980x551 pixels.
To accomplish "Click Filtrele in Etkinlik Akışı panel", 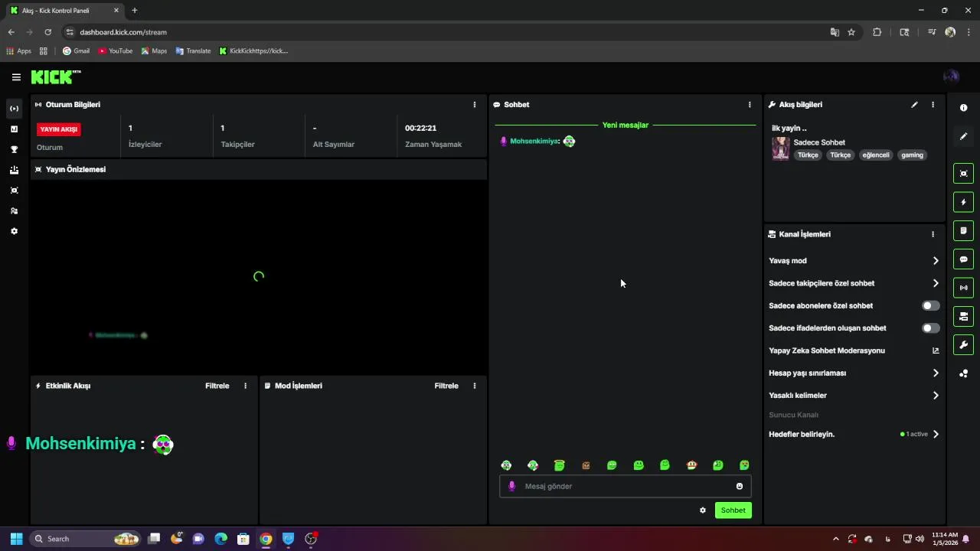I will coord(217,386).
